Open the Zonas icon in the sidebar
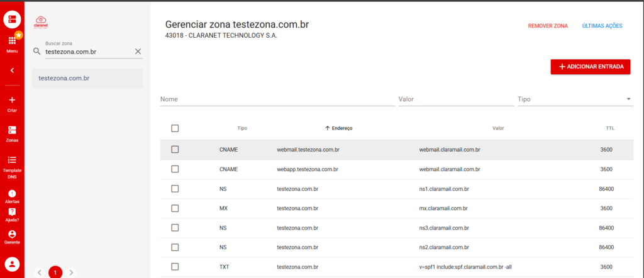The width and height of the screenshot is (644, 278). (x=12, y=131)
